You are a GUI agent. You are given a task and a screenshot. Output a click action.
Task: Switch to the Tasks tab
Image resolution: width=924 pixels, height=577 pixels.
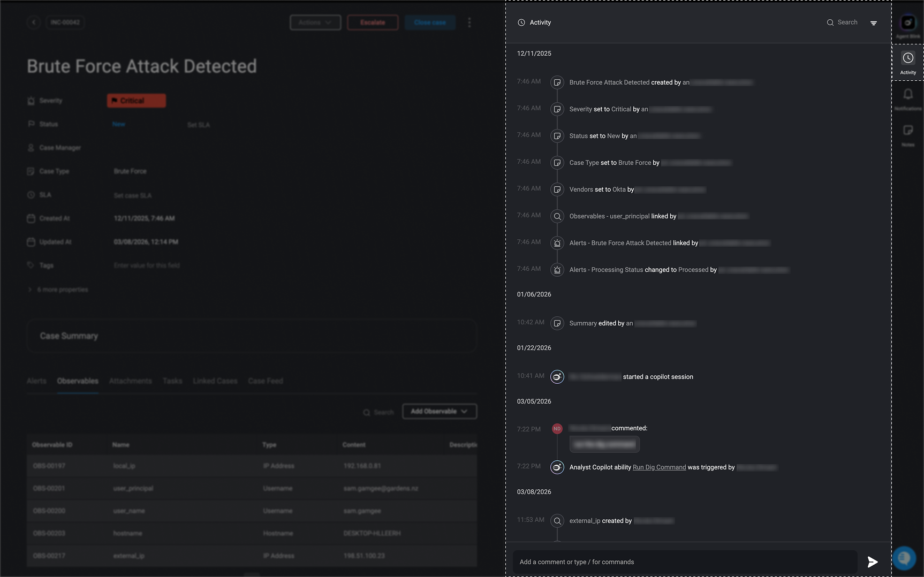[172, 381]
